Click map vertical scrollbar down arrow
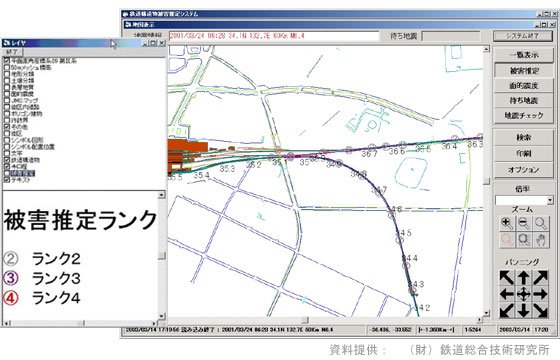Image resolution: width=560 pixels, height=360 pixels. (486, 313)
